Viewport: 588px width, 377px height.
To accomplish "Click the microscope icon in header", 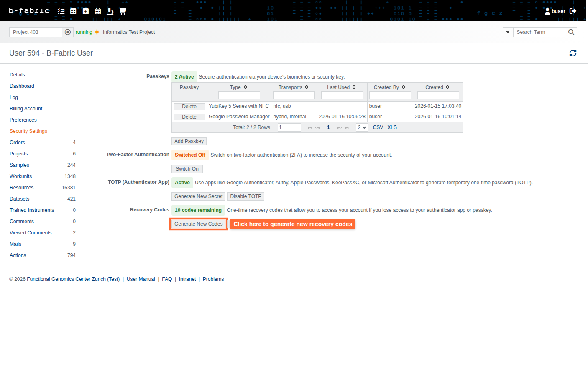I will pyautogui.click(x=110, y=11).
